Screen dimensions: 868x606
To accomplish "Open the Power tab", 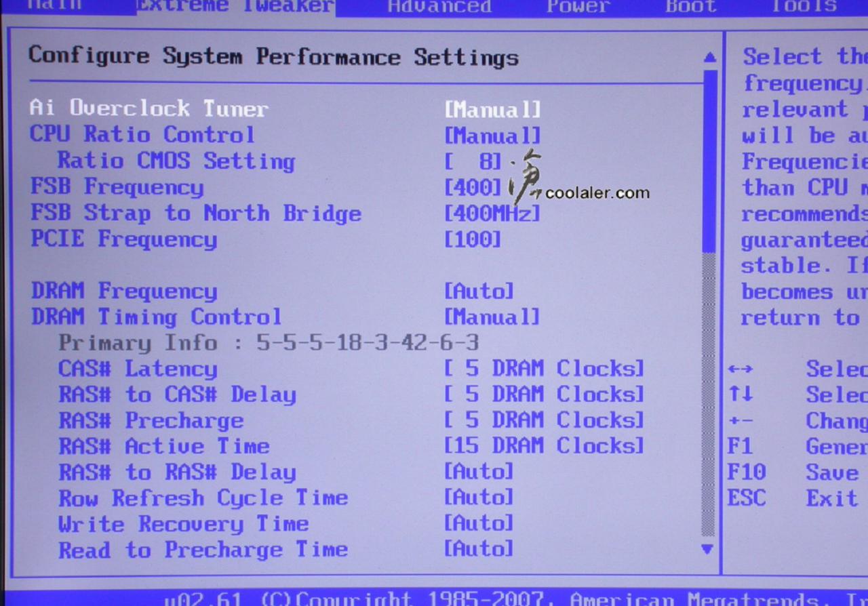I will tap(578, 6).
